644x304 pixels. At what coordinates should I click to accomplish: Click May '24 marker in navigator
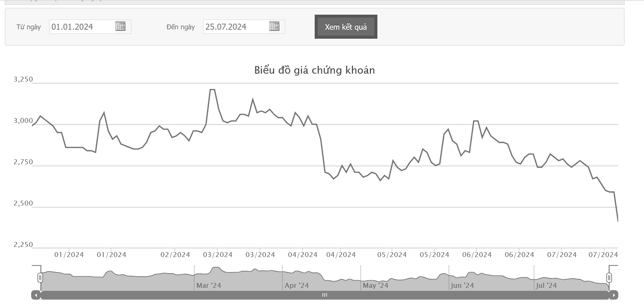(376, 286)
